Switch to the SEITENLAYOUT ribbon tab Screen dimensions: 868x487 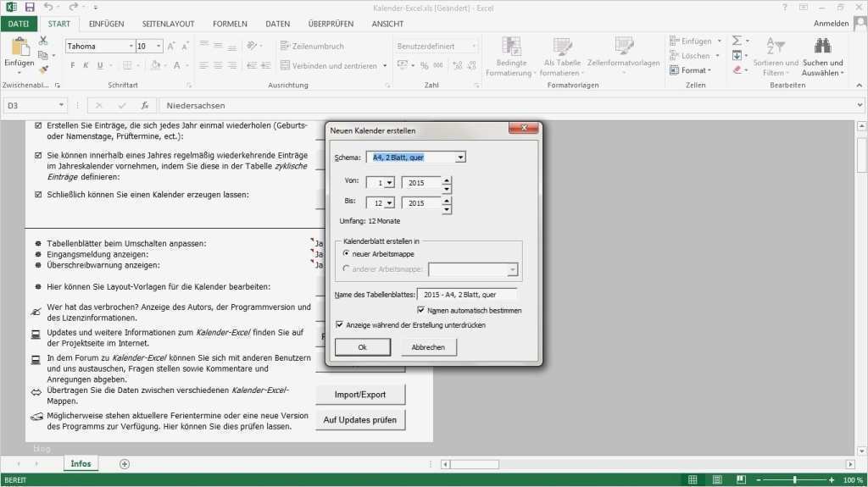click(x=168, y=24)
